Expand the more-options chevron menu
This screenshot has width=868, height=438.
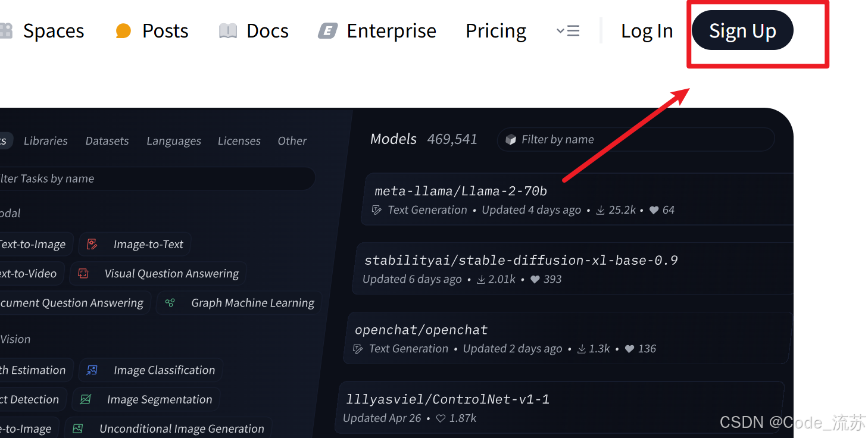click(568, 30)
